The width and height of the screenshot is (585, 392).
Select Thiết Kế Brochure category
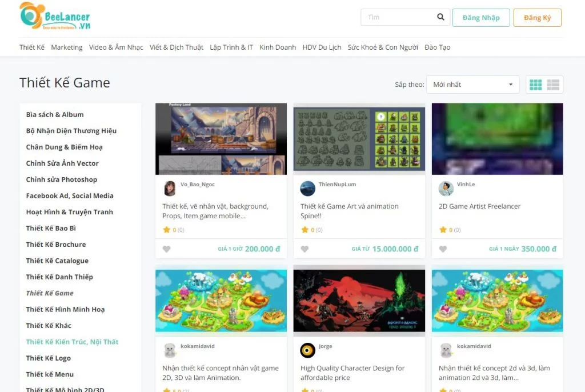click(56, 245)
